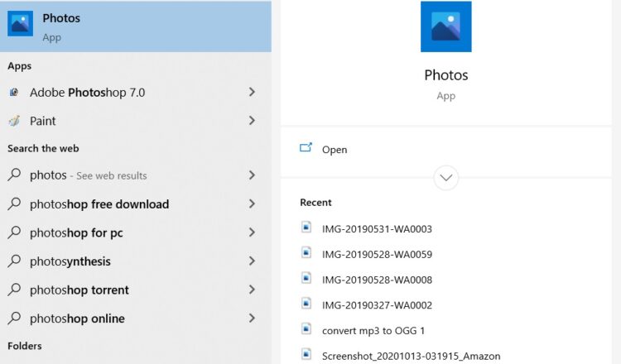Click search icon beside 'photosynthesis'
The image size is (621, 364).
pos(14,261)
